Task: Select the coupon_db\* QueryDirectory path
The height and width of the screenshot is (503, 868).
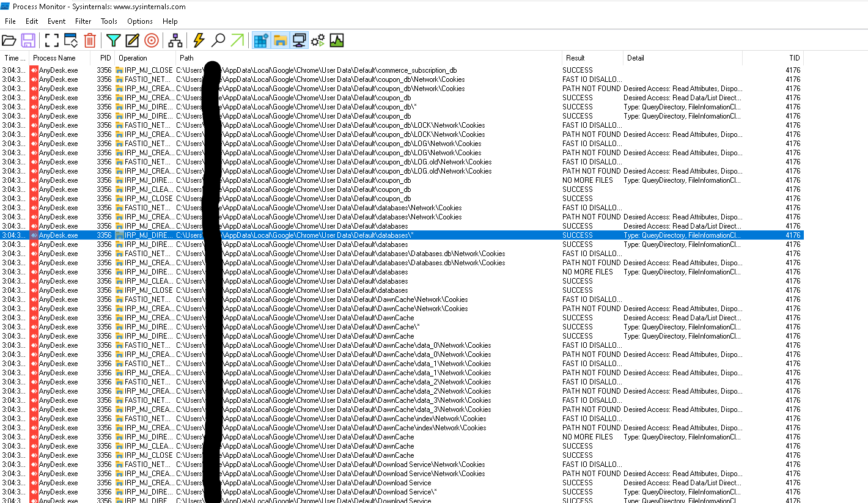Action: [x=296, y=107]
